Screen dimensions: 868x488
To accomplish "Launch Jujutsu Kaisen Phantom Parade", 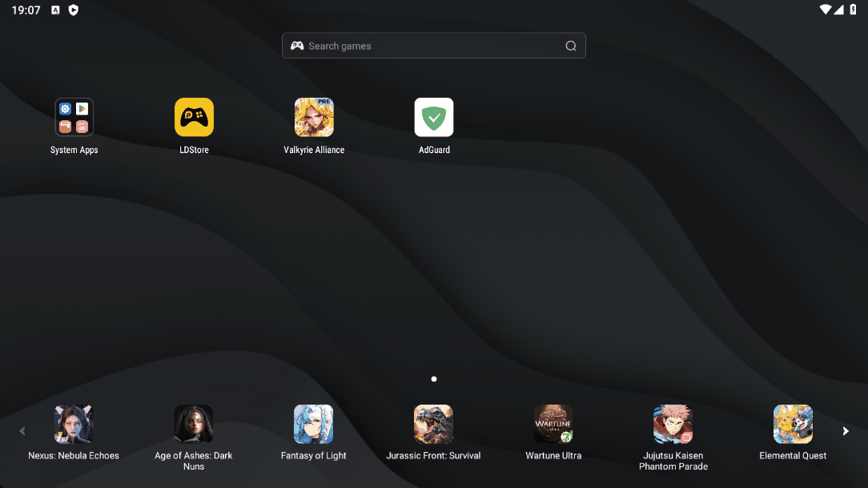I will 673,425.
